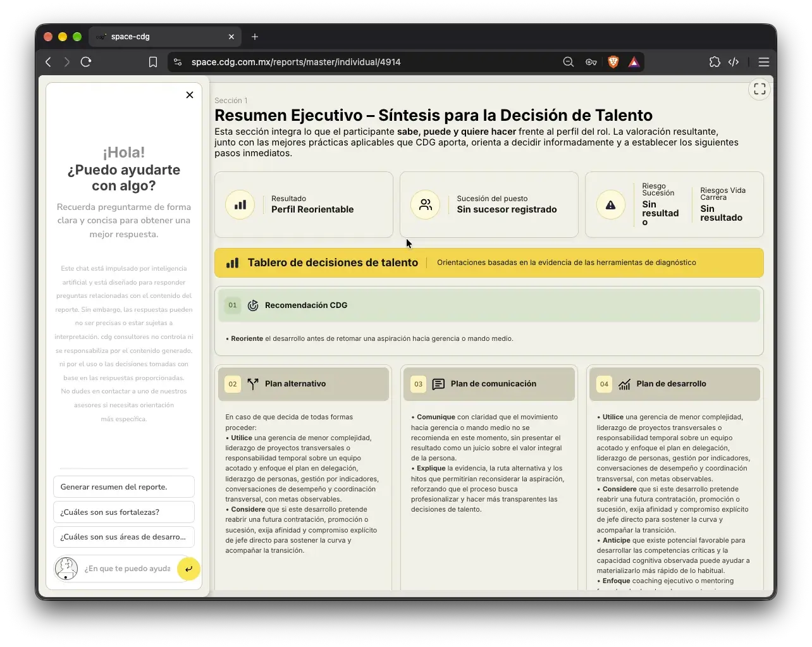Select '¿Cuáles son sus fortalezas?' suggestion
812x647 pixels.
click(124, 512)
